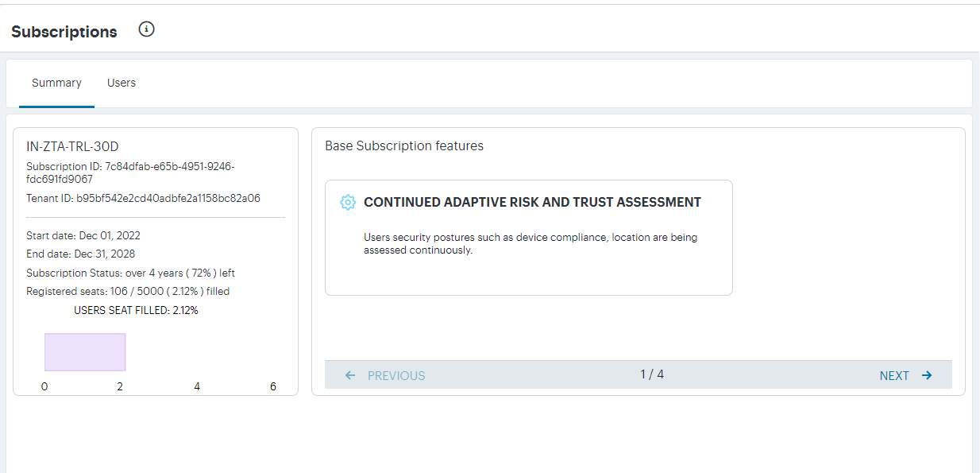980x473 pixels.
Task: Click the Continued Adaptive Risk feature title
Action: coord(532,203)
